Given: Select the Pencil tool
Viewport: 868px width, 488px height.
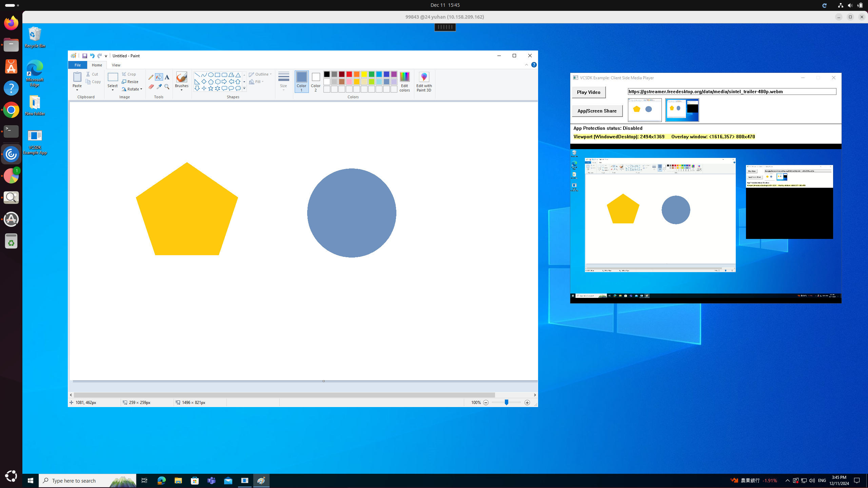Looking at the screenshot, I should [x=151, y=77].
